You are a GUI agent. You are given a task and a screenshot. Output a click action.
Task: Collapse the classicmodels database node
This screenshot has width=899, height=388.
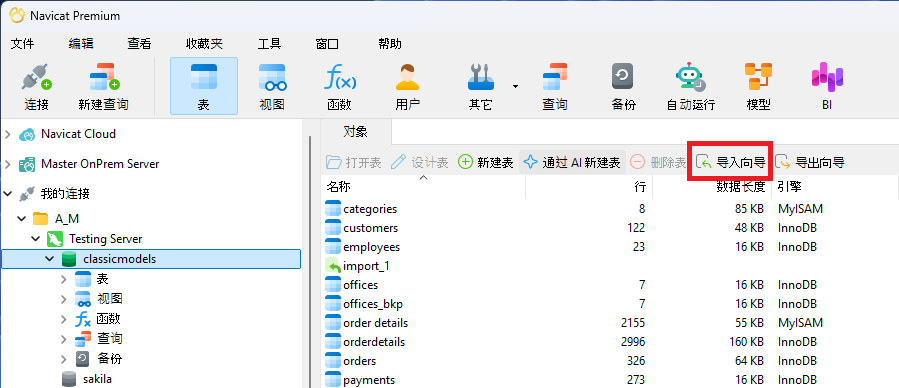(x=49, y=259)
